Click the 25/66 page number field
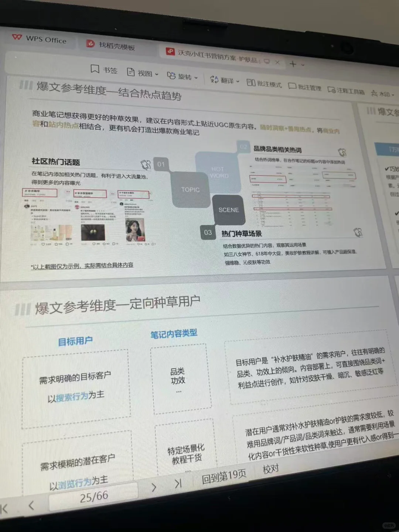The width and height of the screenshot is (399, 532). coord(94,497)
